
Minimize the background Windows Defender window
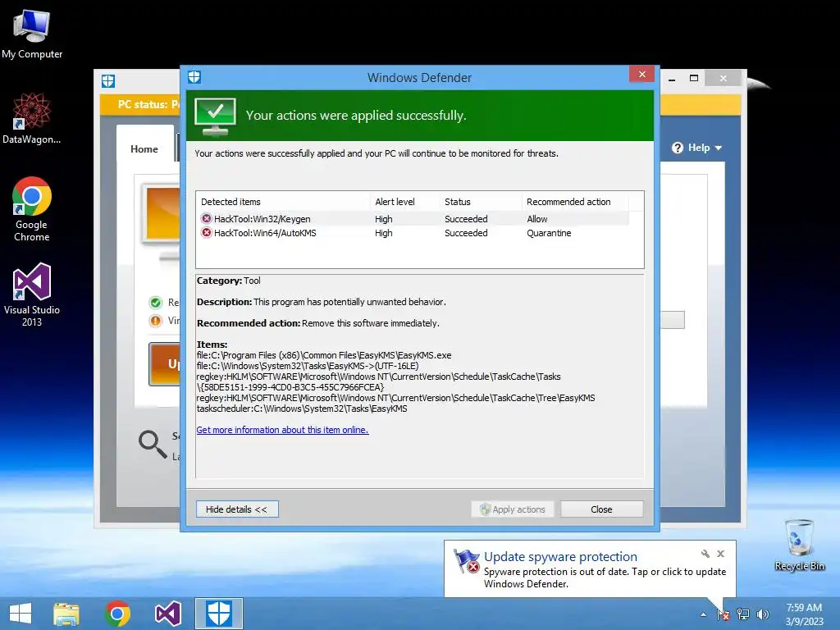click(x=672, y=79)
